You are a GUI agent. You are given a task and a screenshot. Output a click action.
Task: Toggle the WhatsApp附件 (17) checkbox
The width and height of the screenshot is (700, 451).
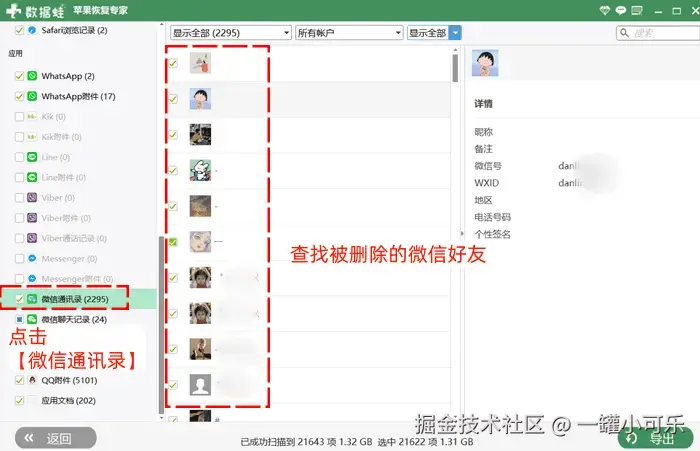coord(19,96)
